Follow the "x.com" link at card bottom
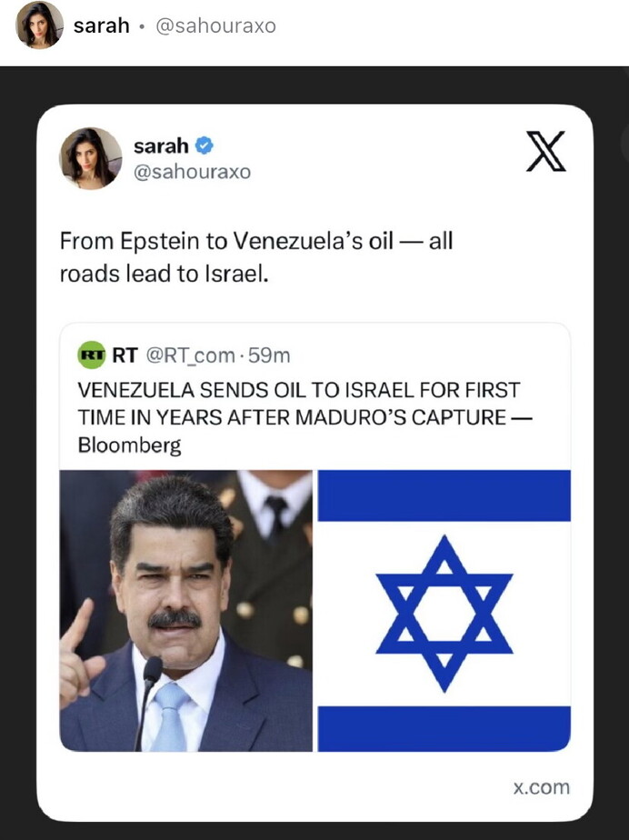Viewport: 629px width, 840px height. click(x=541, y=787)
